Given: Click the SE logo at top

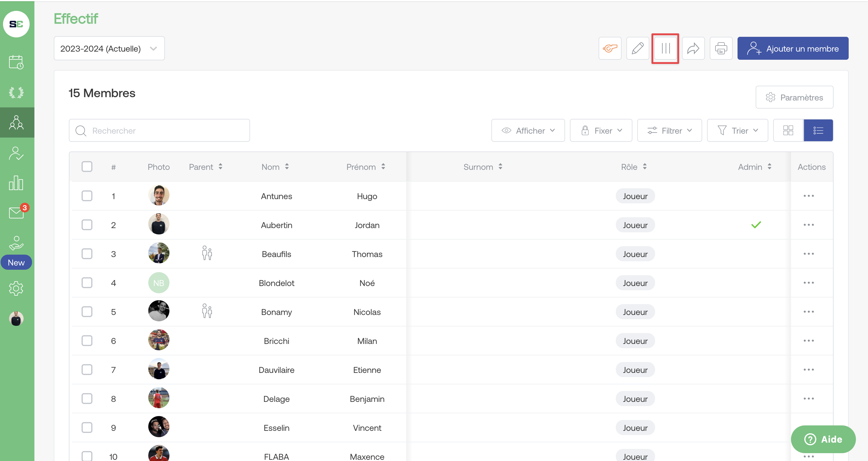Looking at the screenshot, I should (x=16, y=24).
